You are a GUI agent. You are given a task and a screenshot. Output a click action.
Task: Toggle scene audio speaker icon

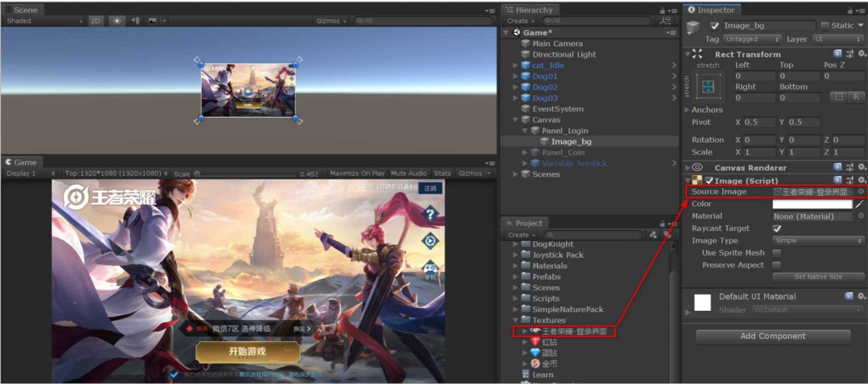tap(135, 21)
